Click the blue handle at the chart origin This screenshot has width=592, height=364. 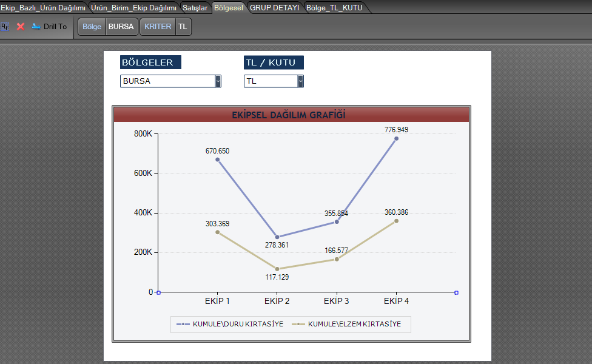pos(158,292)
